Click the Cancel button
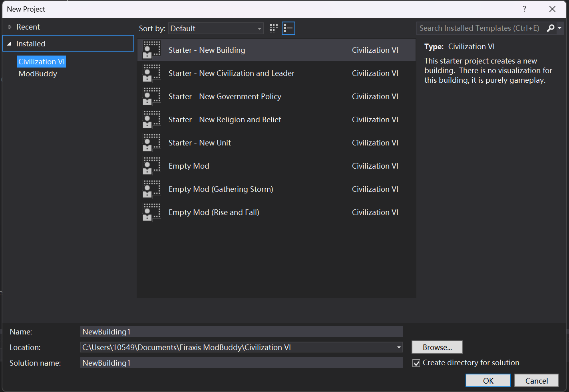Viewport: 569px width, 392px height. [x=536, y=381]
